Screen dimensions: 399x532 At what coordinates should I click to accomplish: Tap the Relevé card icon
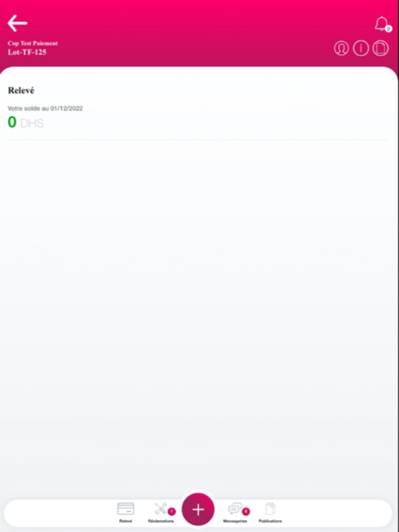(125, 509)
